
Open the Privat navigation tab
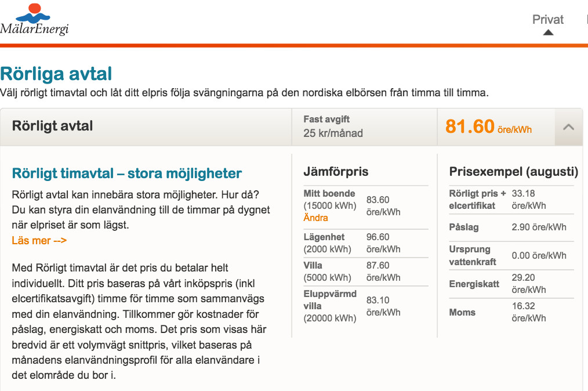(x=547, y=19)
